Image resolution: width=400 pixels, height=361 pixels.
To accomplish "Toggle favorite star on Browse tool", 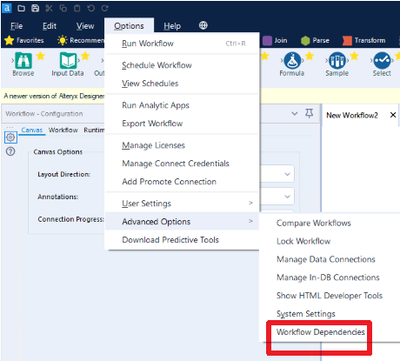I will [40, 56].
